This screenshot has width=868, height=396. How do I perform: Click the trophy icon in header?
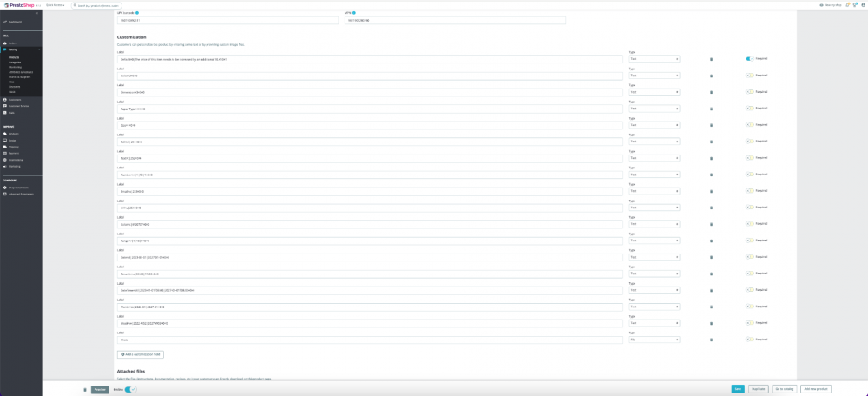(855, 5)
